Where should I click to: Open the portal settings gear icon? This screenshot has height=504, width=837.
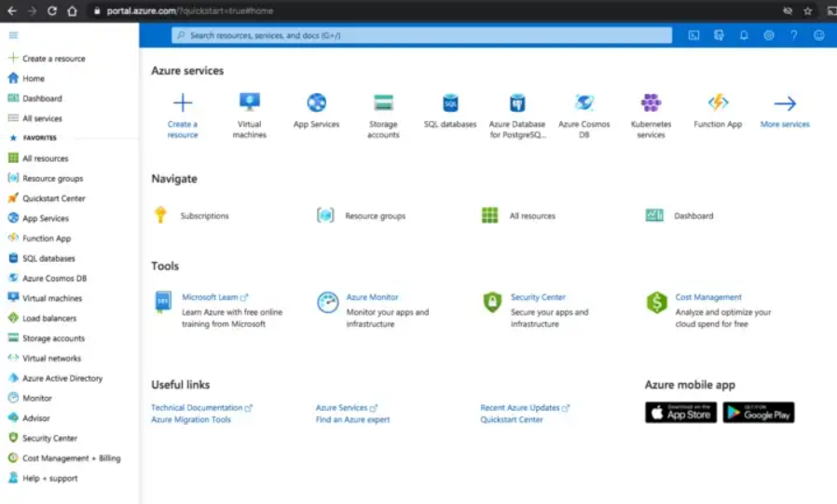[x=769, y=35]
